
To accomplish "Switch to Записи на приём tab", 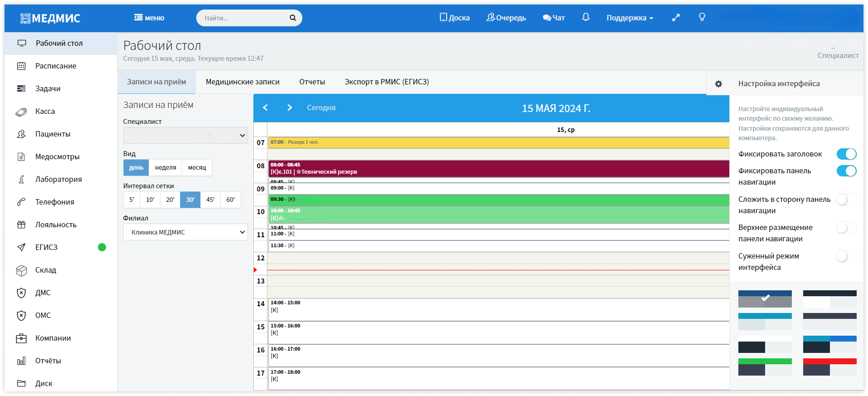I will pyautogui.click(x=156, y=82).
